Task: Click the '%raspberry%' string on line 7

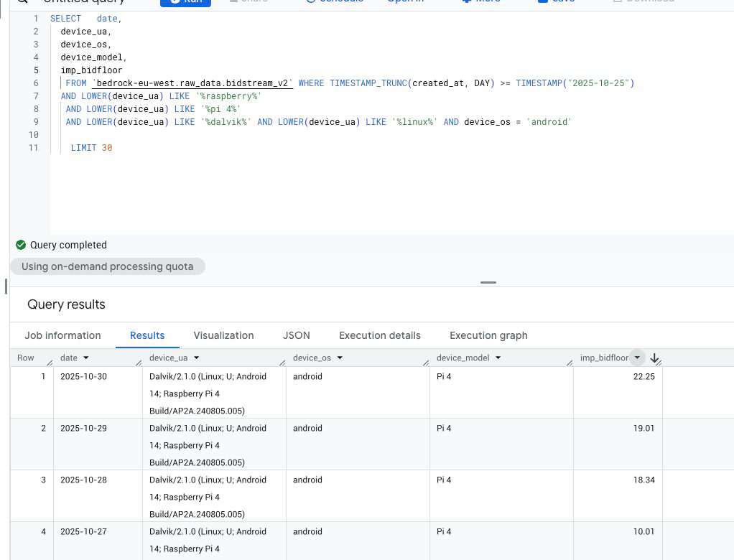Action: tap(228, 96)
